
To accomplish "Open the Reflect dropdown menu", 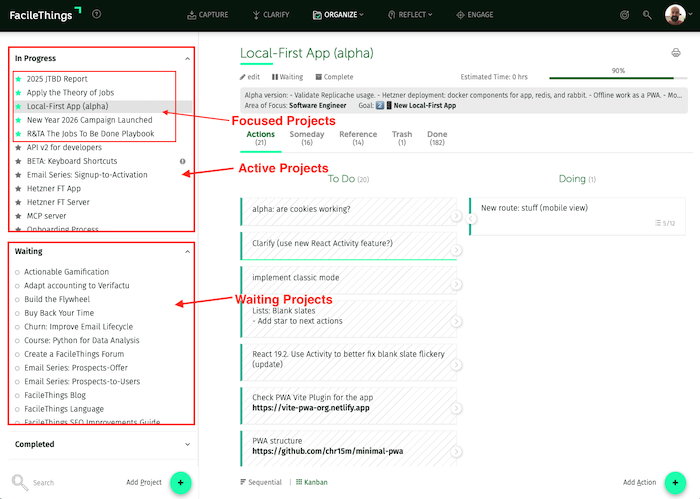I will (410, 15).
